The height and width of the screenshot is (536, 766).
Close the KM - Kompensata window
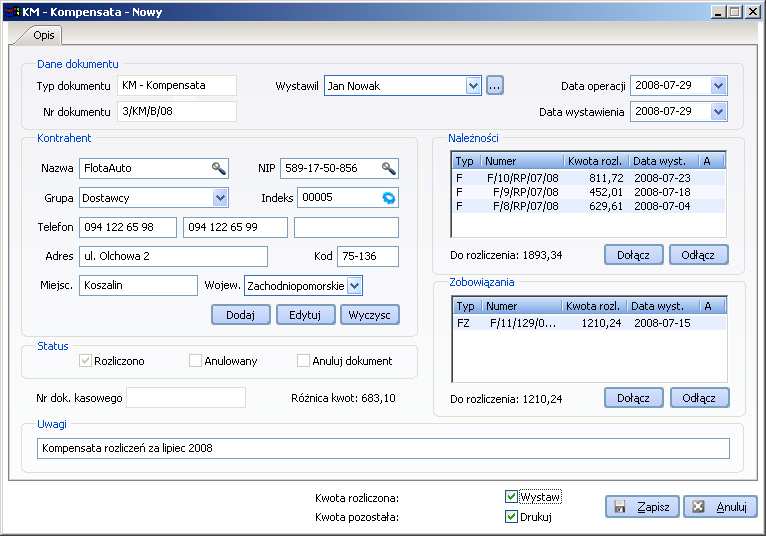752,12
